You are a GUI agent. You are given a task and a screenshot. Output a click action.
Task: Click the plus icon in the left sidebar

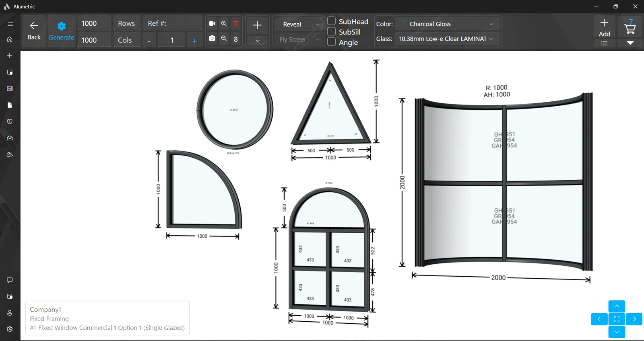click(x=10, y=55)
